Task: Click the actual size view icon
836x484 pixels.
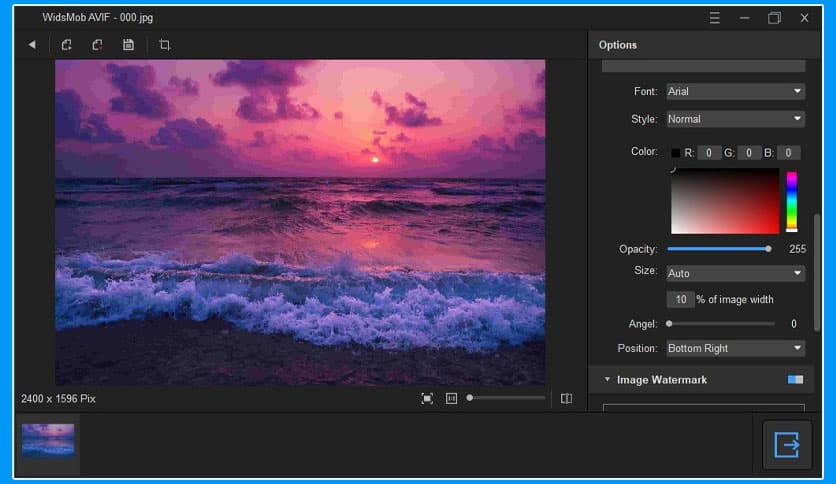Action: tap(451, 399)
